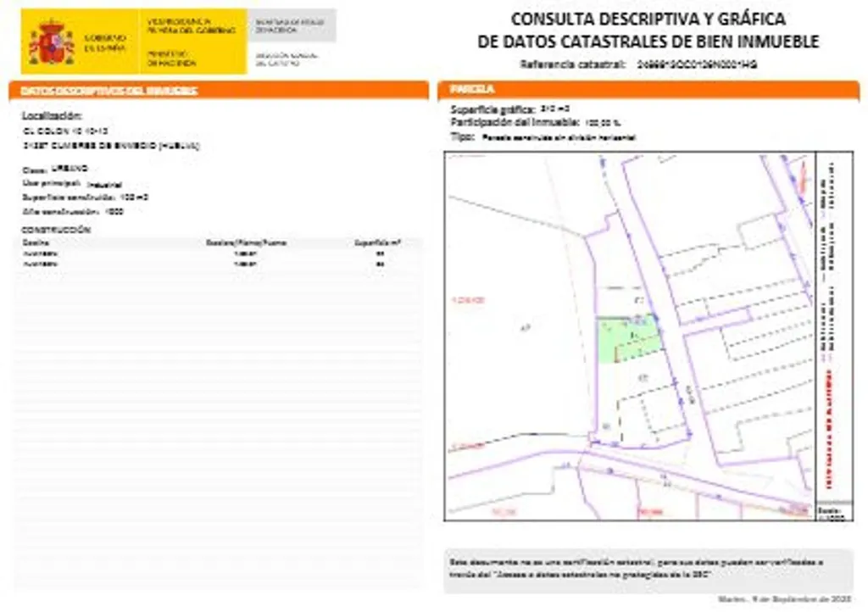The width and height of the screenshot is (868, 612).
Task: Click the 'Superficie m²' column header
Action: click(377, 242)
